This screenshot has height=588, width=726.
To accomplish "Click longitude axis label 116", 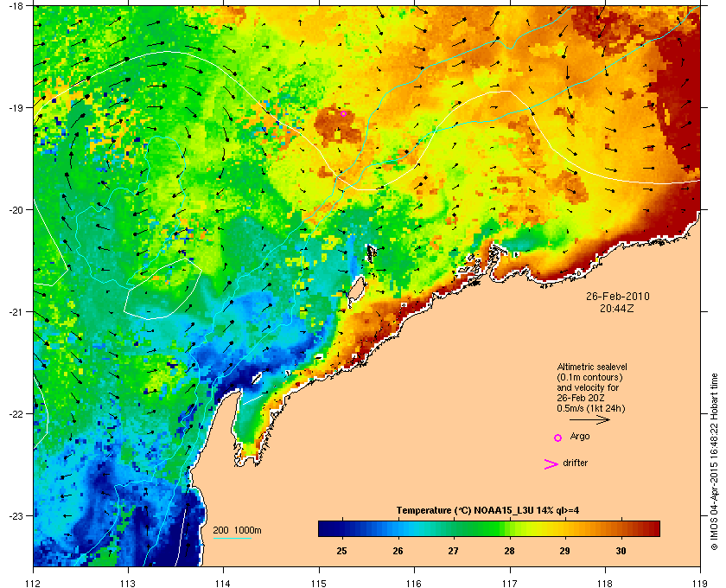I will [x=414, y=583].
